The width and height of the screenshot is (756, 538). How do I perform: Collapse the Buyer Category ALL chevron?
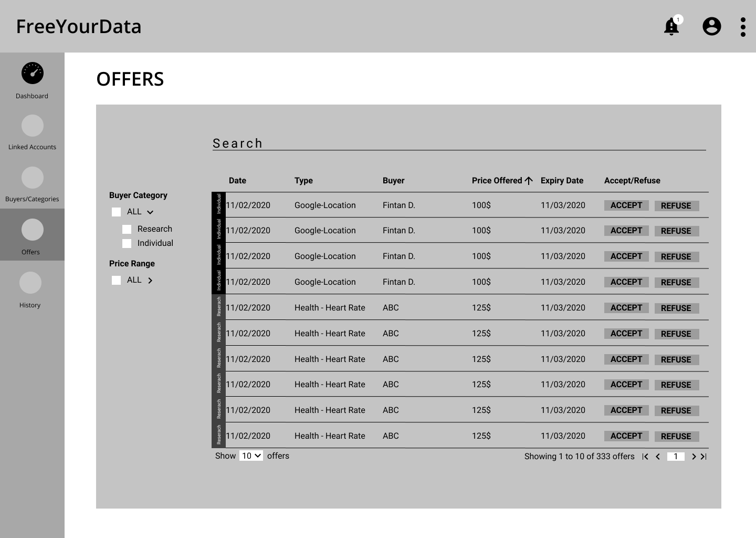[150, 212]
